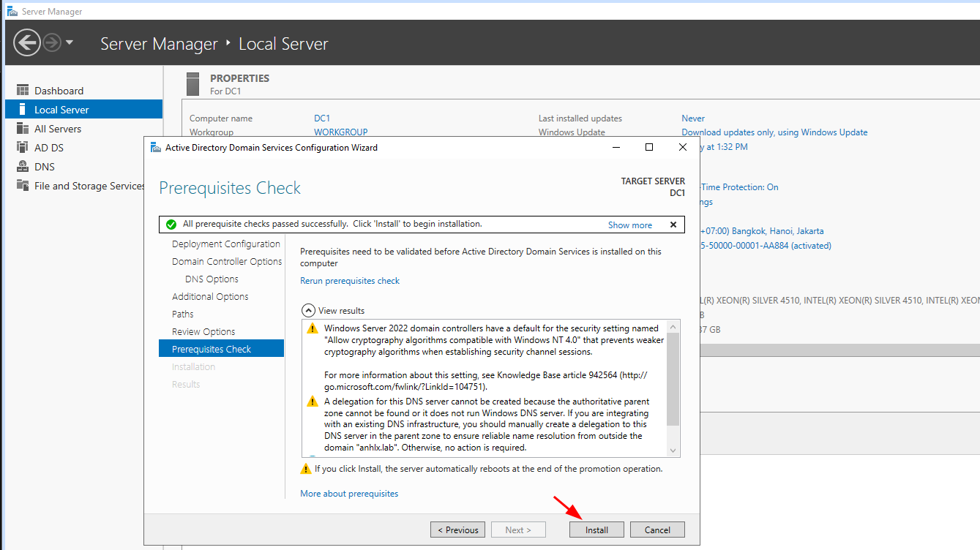Open the DNS sidebar item

(45, 167)
